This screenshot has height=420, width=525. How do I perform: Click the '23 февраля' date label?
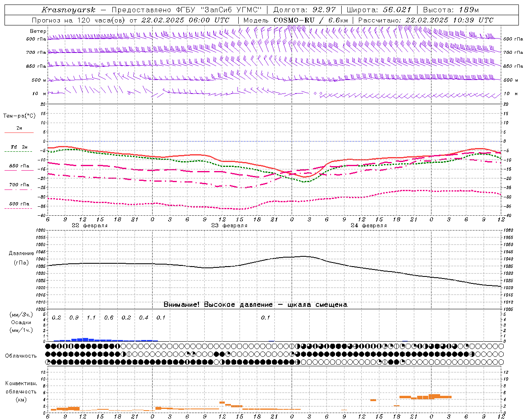click(229, 226)
